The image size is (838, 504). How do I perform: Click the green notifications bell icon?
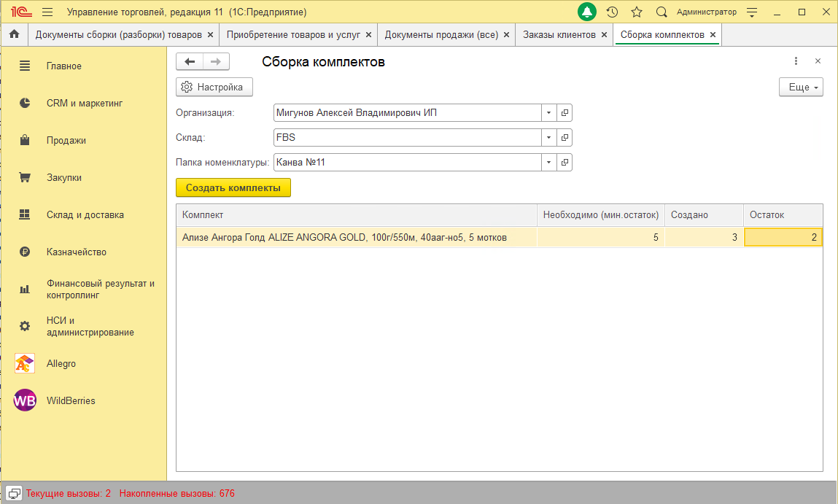coord(587,12)
